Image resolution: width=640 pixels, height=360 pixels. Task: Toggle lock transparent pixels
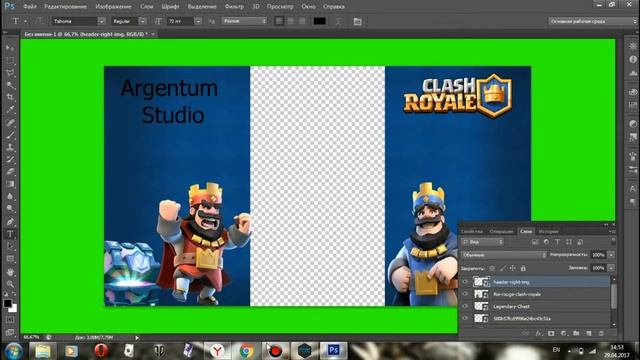492,268
